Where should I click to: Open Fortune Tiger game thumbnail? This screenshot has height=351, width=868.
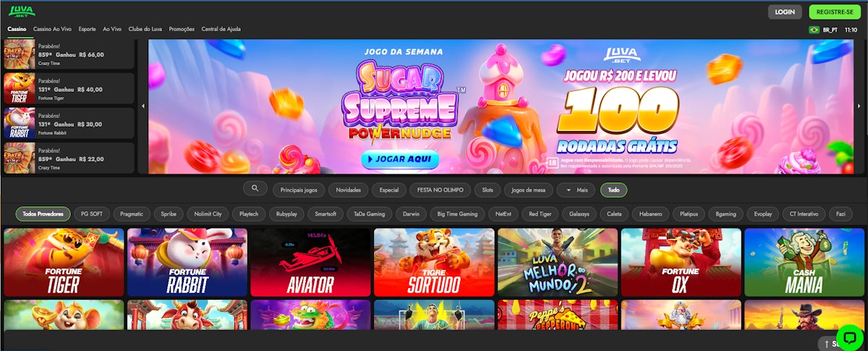click(x=64, y=263)
